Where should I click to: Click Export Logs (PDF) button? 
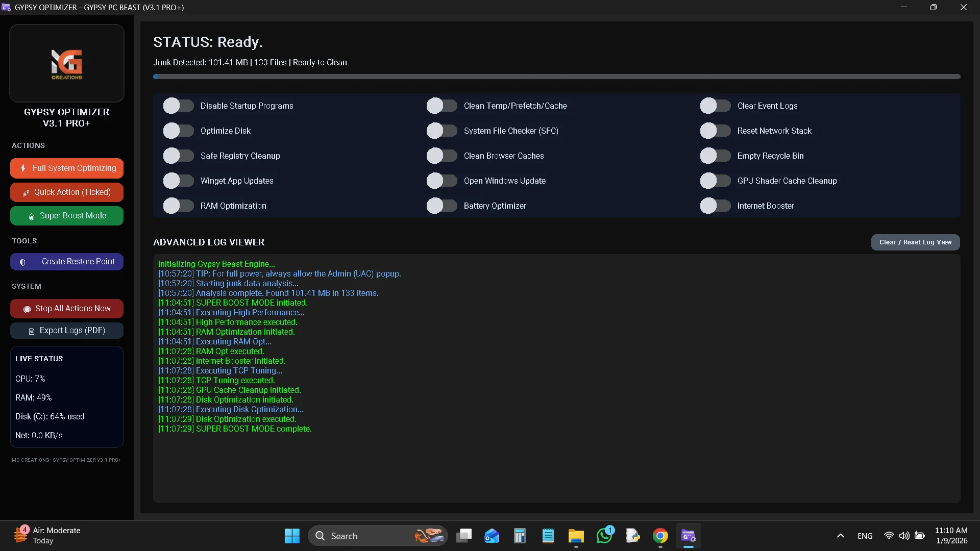pos(67,331)
